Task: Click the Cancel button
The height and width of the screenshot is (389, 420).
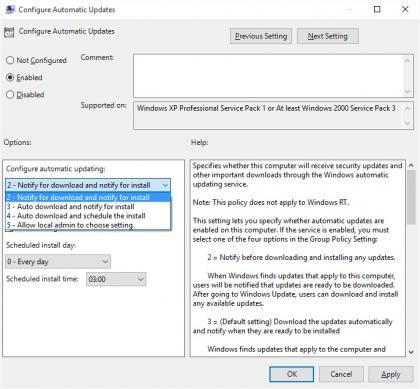Action: click(341, 374)
